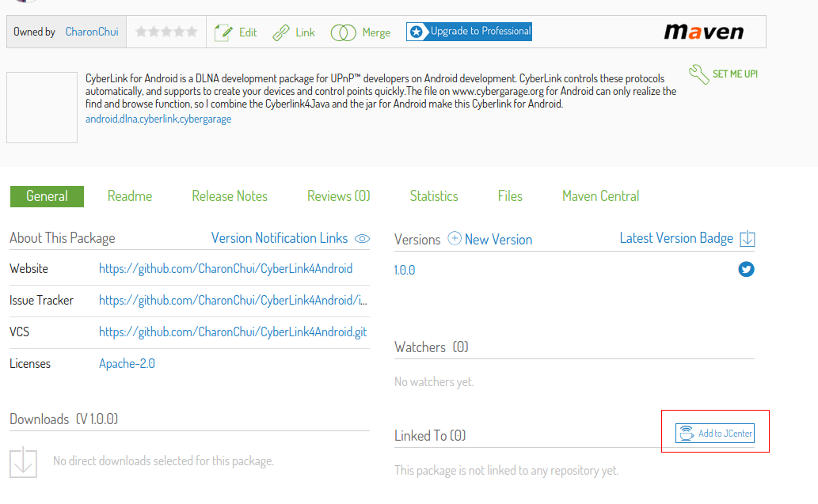Rate the package with one star
The height and width of the screenshot is (504, 818).
[141, 32]
